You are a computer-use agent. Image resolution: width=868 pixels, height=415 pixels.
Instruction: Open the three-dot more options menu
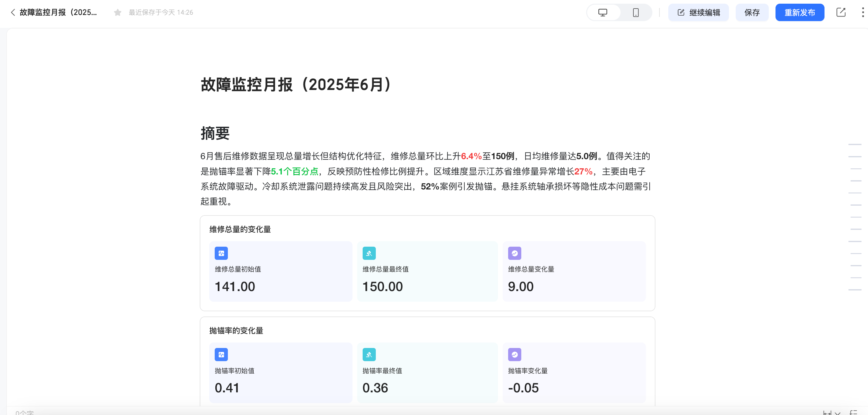[862, 13]
